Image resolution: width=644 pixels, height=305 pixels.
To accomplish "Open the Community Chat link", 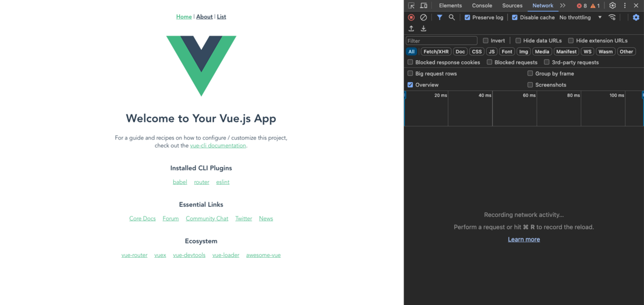I will [207, 219].
